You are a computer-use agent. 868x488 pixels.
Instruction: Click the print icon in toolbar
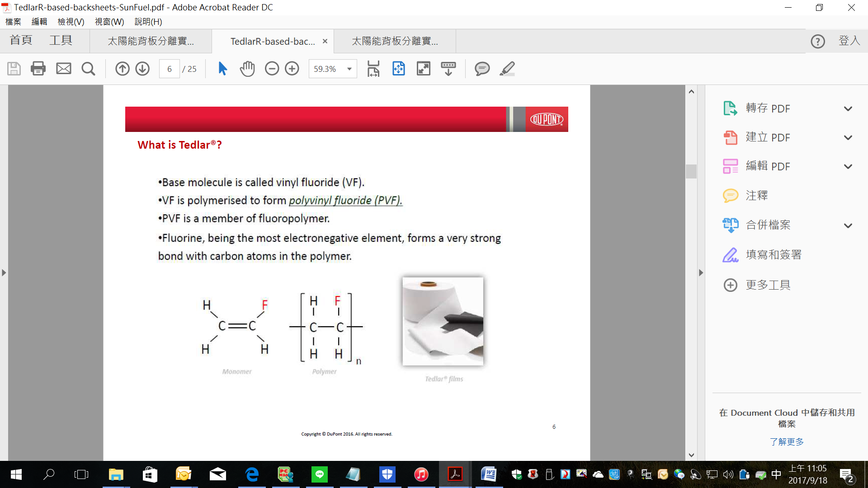coord(38,69)
